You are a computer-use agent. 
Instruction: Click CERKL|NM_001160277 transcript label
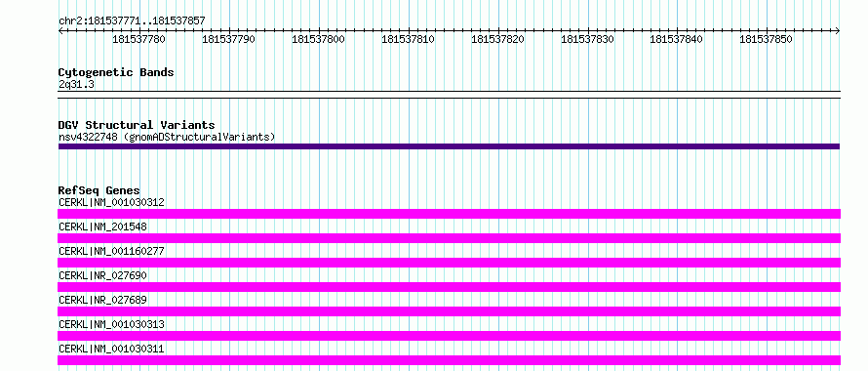[111, 251]
